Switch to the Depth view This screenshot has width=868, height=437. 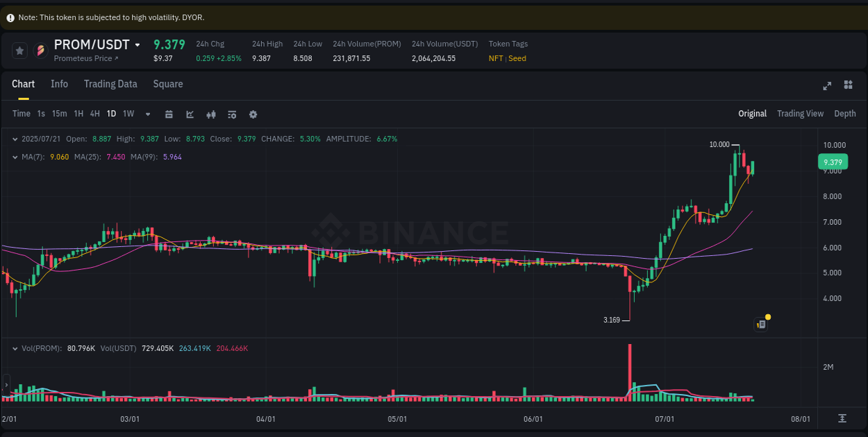(x=845, y=113)
